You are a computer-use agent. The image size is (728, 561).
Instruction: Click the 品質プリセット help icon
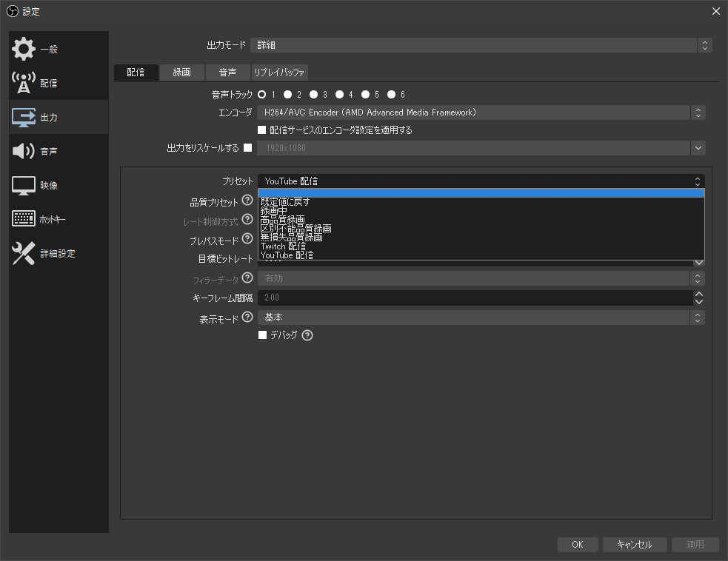[247, 201]
